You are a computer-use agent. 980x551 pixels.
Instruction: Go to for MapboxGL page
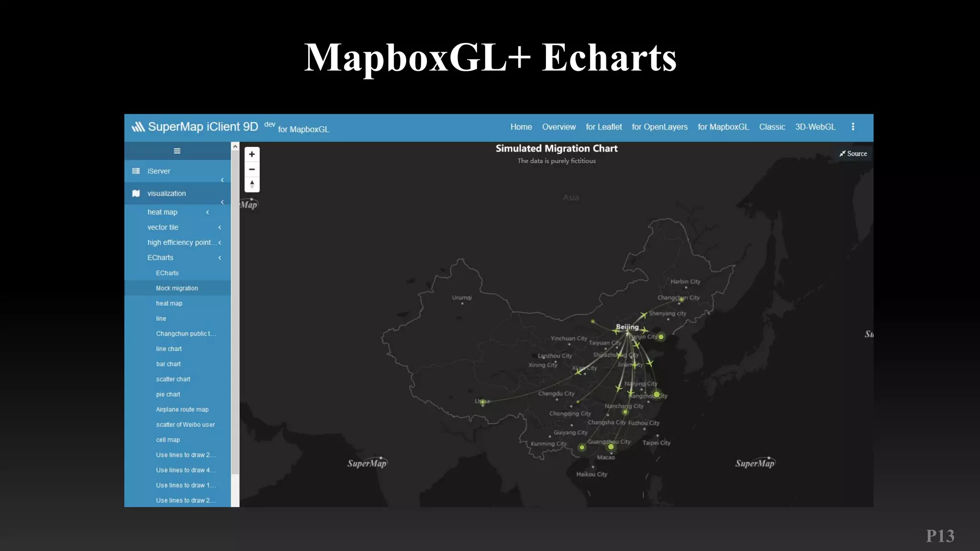[x=724, y=127]
